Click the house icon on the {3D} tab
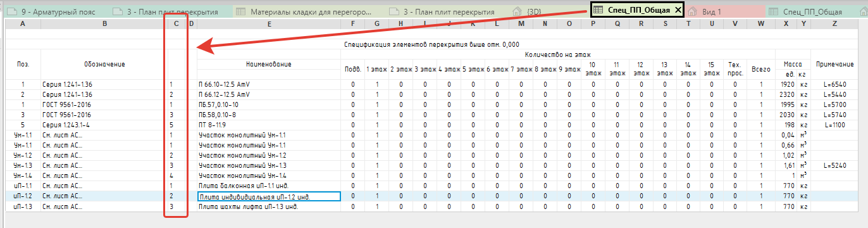This screenshot has height=228, width=868. (x=517, y=11)
